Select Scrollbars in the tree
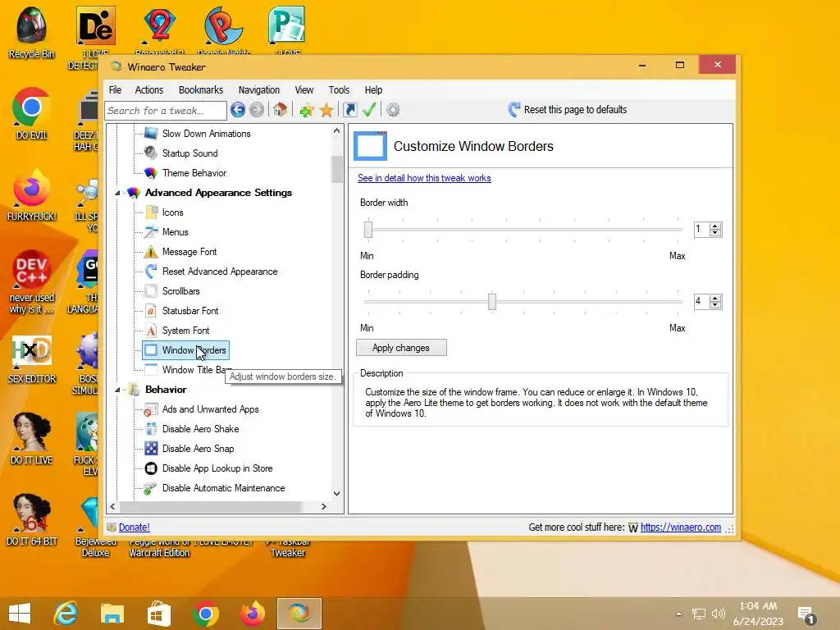 tap(180, 291)
